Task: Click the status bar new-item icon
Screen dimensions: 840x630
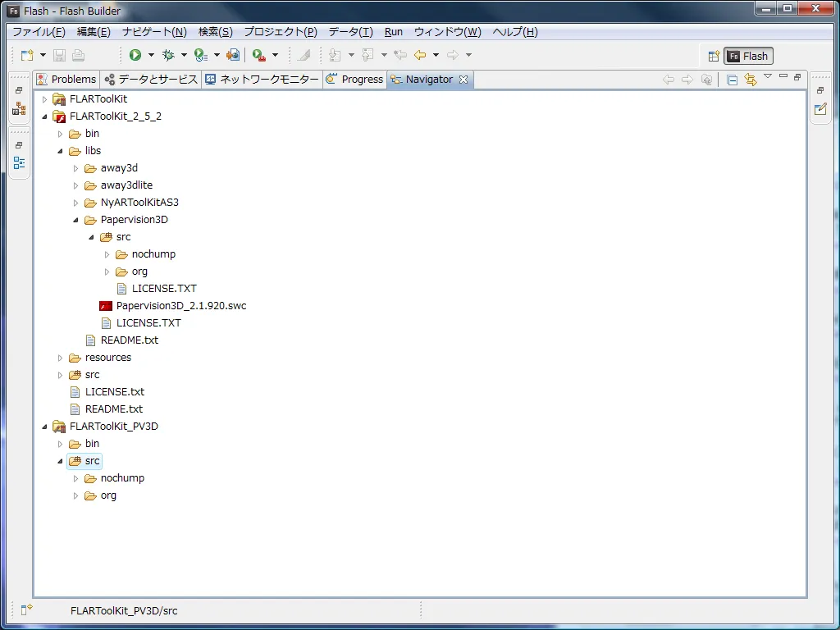Action: [26, 609]
